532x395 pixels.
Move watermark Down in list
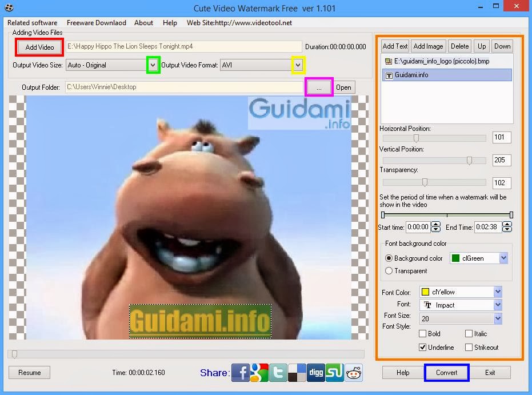coord(502,46)
